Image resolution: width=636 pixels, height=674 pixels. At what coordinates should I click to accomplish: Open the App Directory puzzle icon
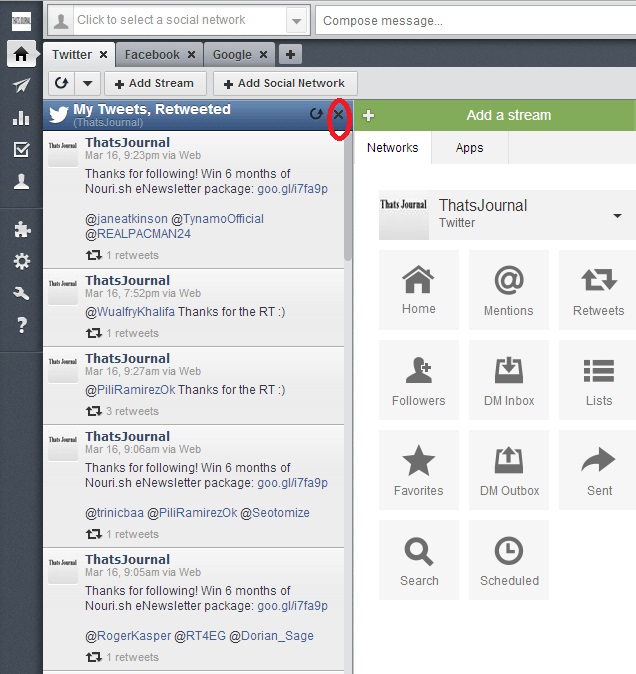tap(21, 229)
